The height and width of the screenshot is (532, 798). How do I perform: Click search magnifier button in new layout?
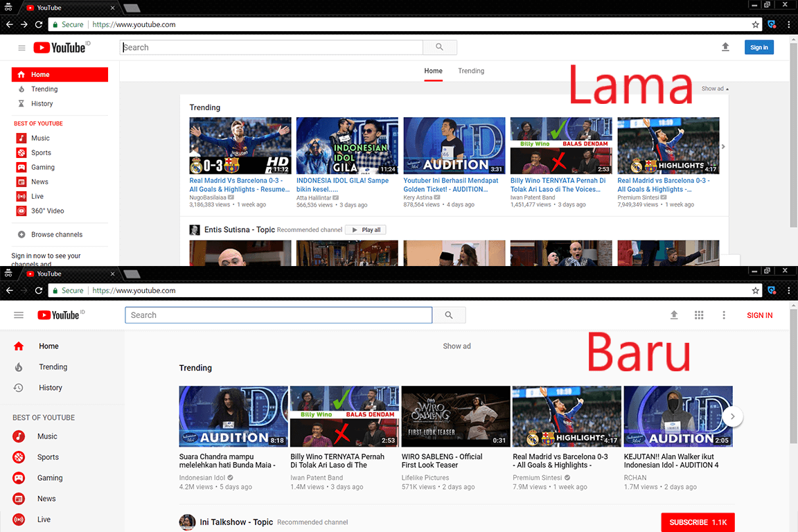[449, 315]
